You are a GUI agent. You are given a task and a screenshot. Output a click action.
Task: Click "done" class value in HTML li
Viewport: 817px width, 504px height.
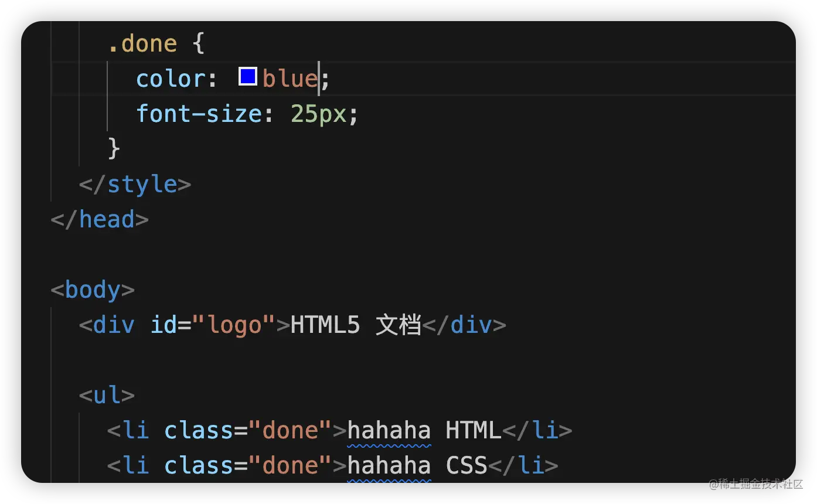click(x=290, y=431)
